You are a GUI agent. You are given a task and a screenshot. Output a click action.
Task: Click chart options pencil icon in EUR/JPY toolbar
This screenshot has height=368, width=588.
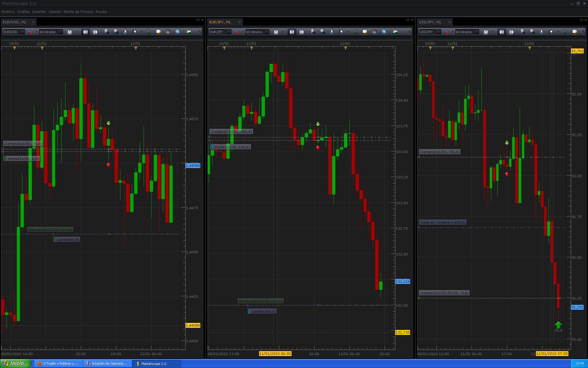(365, 32)
